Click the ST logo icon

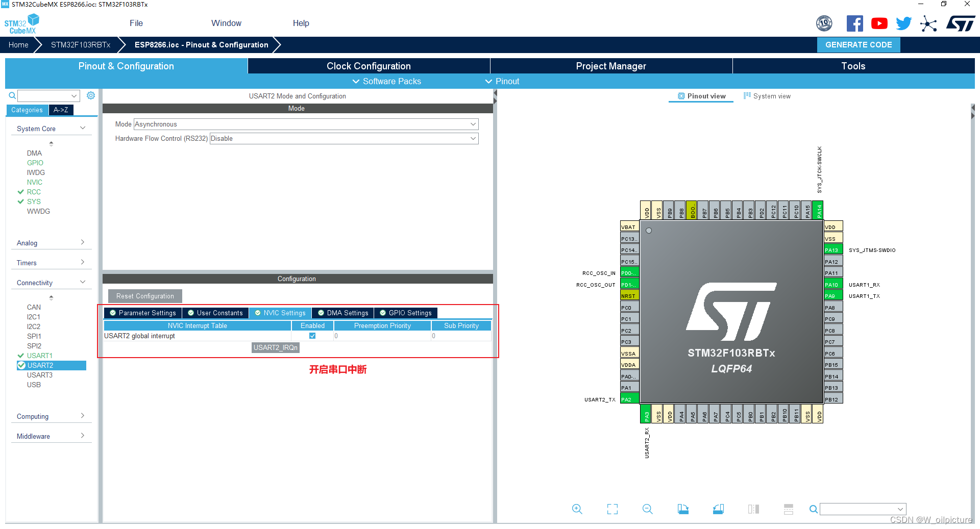click(x=961, y=23)
